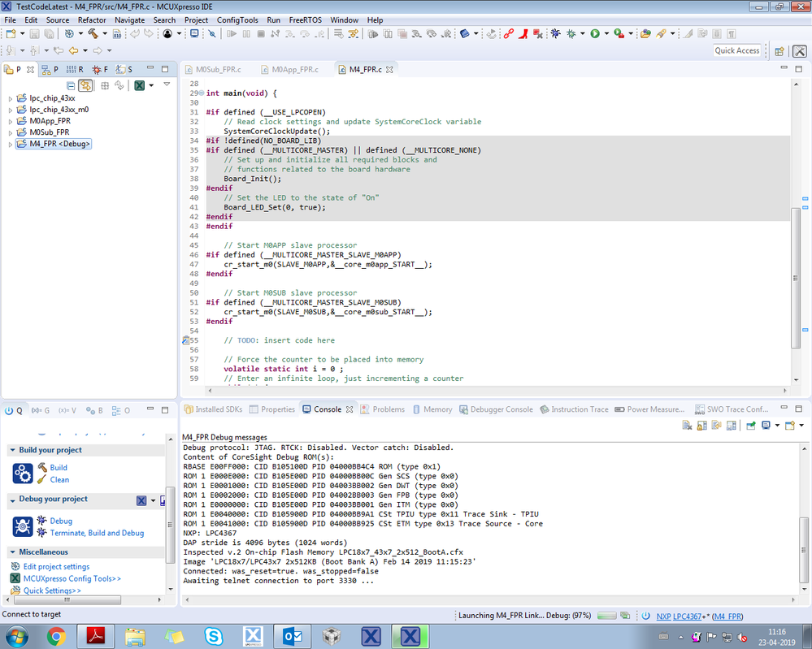The image size is (812, 649).
Task: Click the Save icon in the toolbar
Action: (35, 34)
